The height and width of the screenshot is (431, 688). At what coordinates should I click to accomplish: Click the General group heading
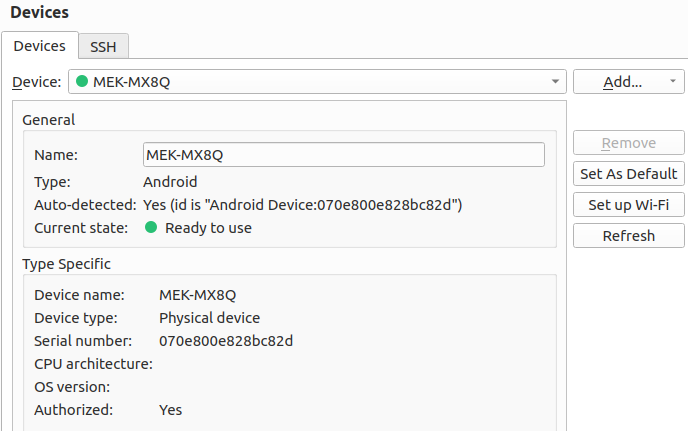click(49, 120)
